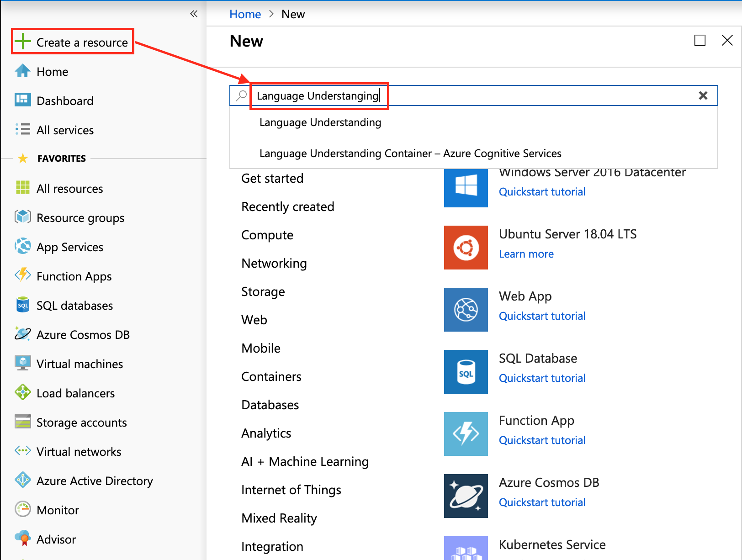Open the Mobile category
This screenshot has width=742, height=560.
(261, 348)
